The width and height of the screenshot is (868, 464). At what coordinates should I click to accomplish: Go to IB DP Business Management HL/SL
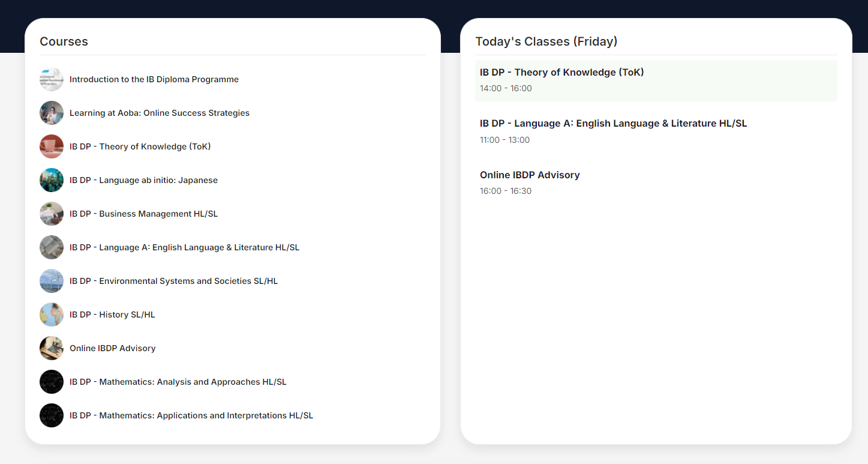[143, 214]
